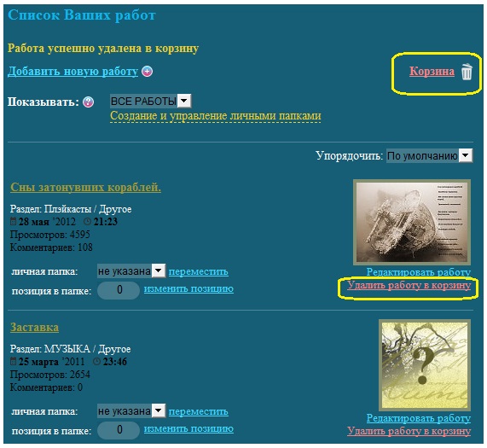Screen dimensions: 487x448
Task: Click the question mark thumbnail of Заставка
Action: pos(425,364)
